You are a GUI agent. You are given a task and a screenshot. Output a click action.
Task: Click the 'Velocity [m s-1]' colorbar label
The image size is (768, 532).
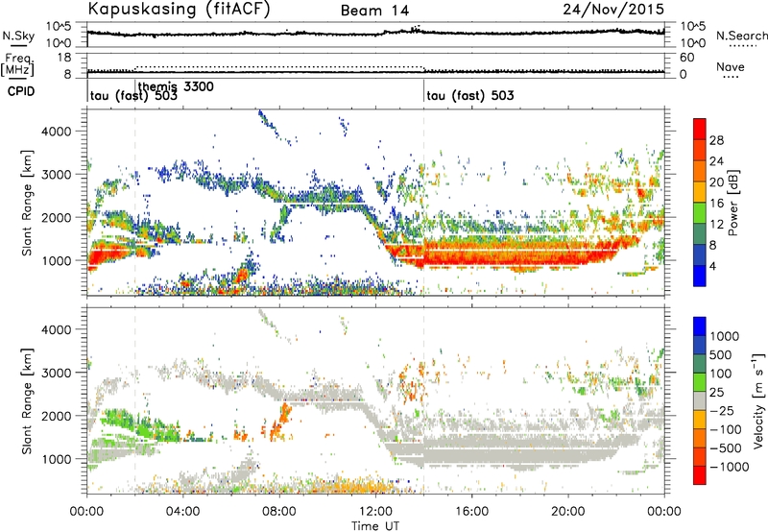point(757,400)
